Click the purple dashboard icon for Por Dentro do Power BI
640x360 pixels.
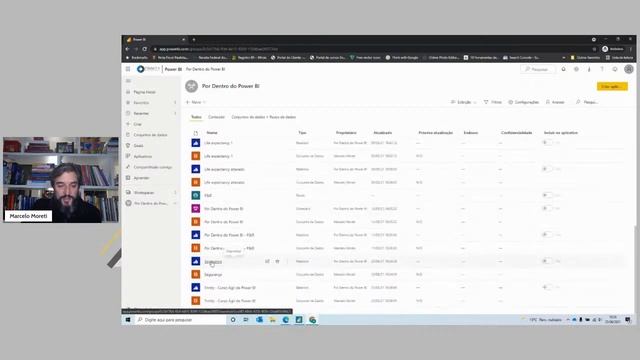point(196,209)
